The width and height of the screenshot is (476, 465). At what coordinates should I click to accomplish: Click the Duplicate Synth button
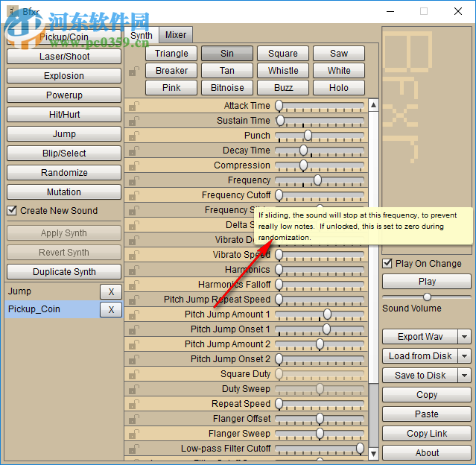64,272
